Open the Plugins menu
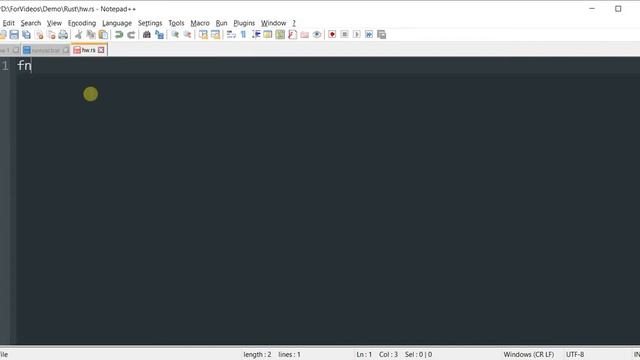 point(244,23)
